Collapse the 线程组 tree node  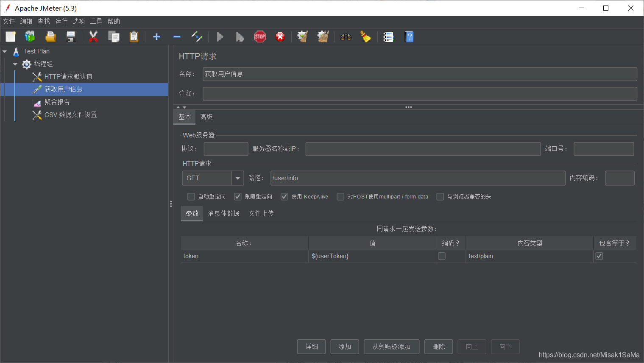pos(15,64)
